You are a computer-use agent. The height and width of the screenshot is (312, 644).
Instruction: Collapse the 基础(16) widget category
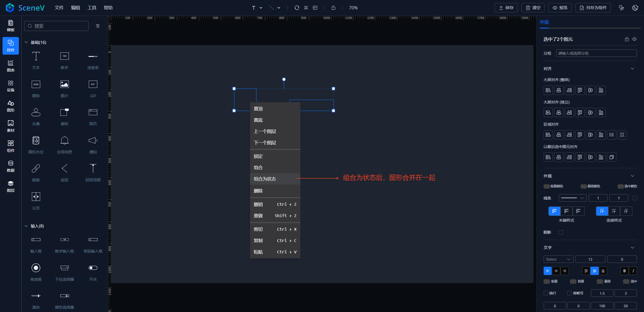[x=26, y=42]
